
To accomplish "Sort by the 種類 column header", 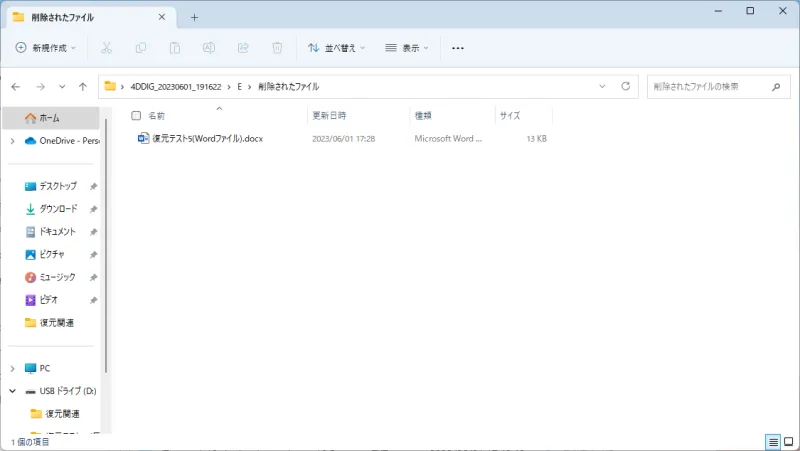I will click(423, 116).
